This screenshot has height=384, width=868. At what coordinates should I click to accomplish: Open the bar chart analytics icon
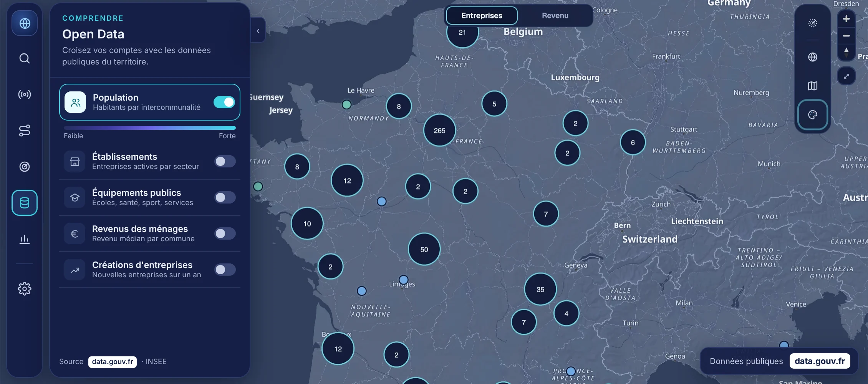pos(25,239)
